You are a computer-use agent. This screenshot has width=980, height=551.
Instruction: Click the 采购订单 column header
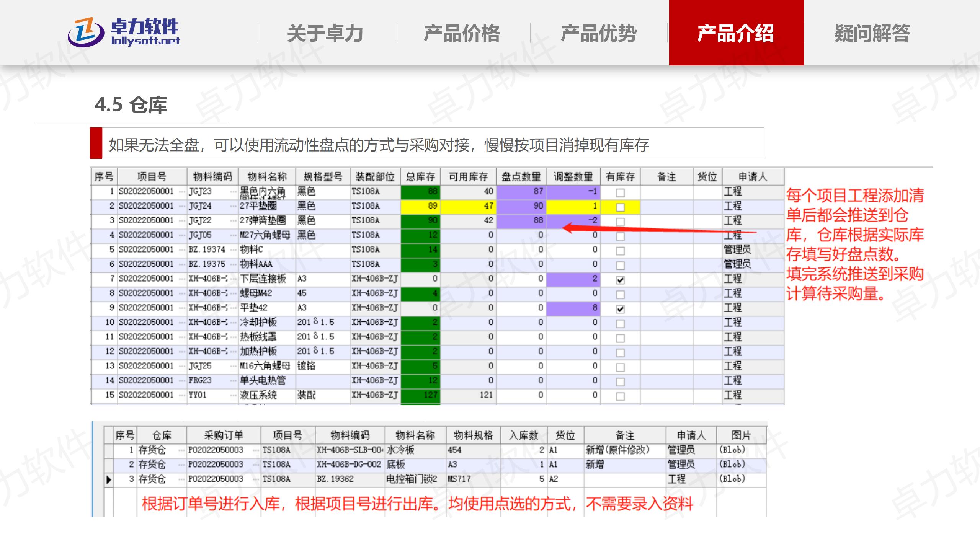(224, 435)
